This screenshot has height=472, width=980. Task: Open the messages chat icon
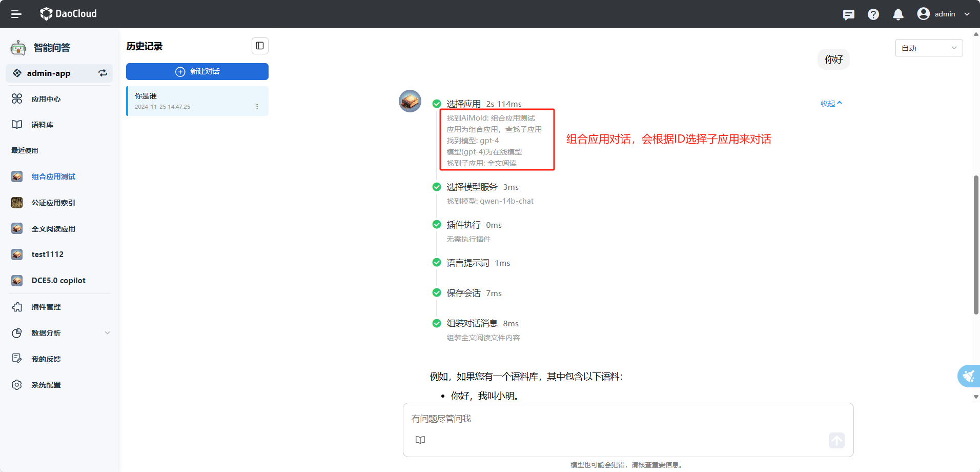click(x=848, y=14)
